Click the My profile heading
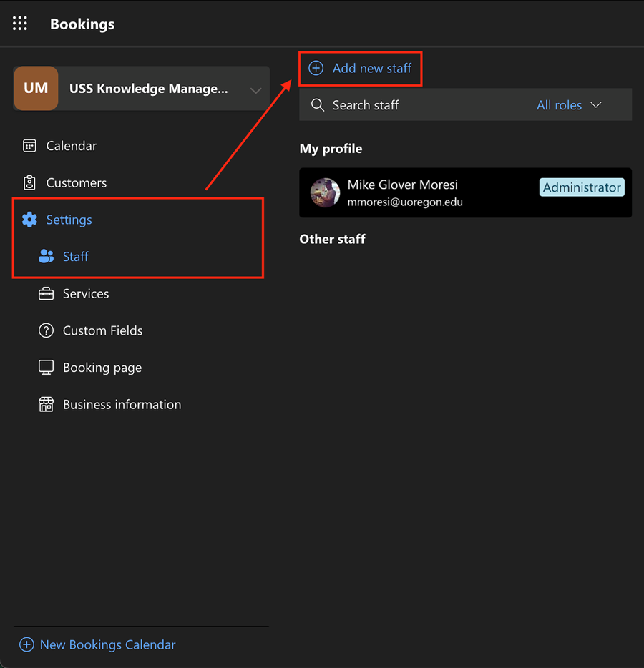644x668 pixels. (x=331, y=149)
